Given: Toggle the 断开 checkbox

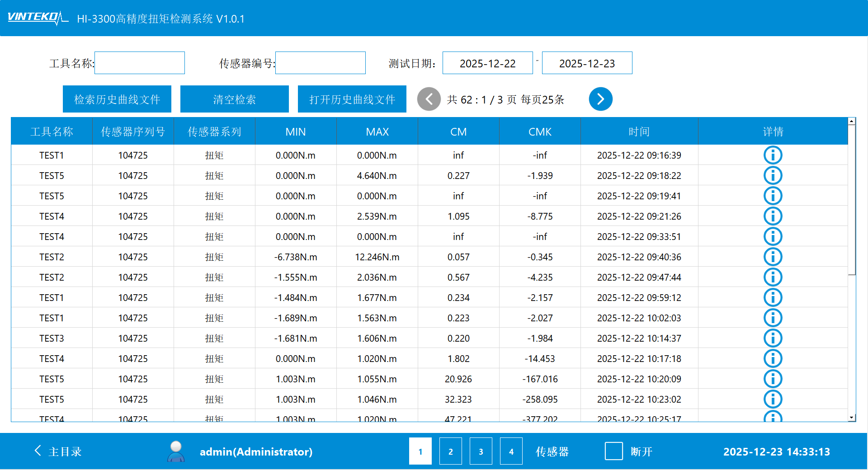Looking at the screenshot, I should point(613,451).
